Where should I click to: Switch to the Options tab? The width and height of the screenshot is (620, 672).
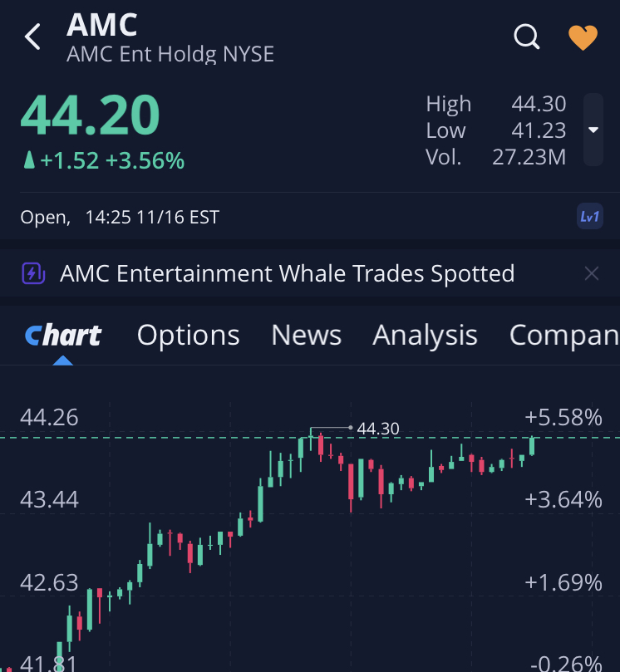coord(188,335)
